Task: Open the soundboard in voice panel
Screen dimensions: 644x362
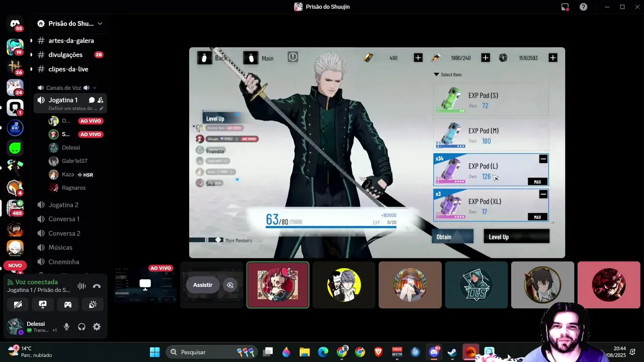Action: click(93, 304)
